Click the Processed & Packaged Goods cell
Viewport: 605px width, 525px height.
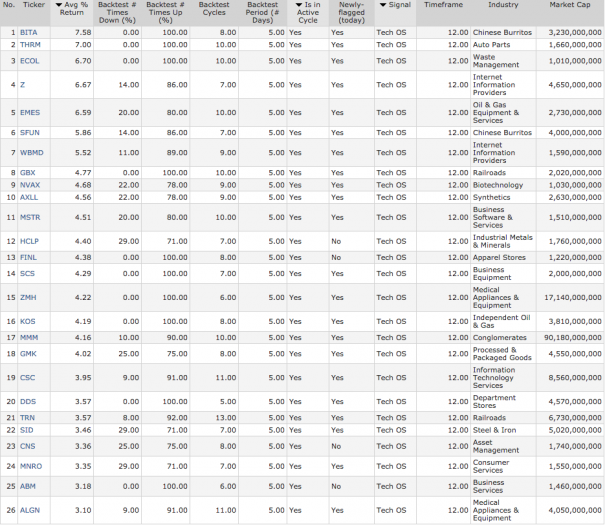(502, 354)
